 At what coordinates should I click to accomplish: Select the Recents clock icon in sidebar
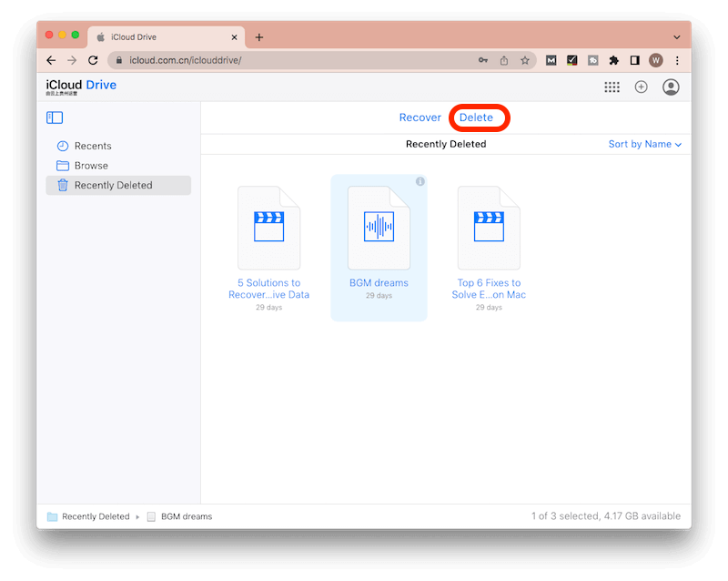[63, 146]
